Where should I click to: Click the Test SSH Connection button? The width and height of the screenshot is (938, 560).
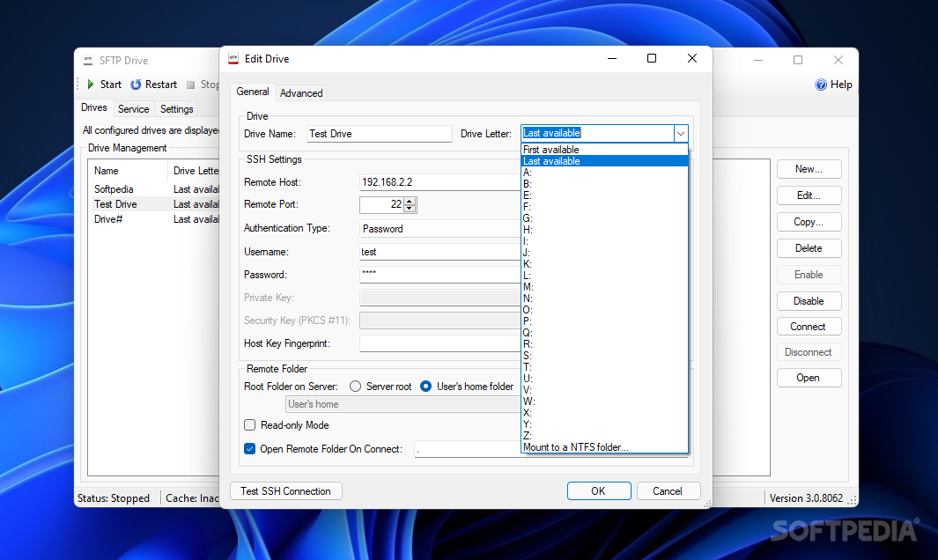point(286,491)
